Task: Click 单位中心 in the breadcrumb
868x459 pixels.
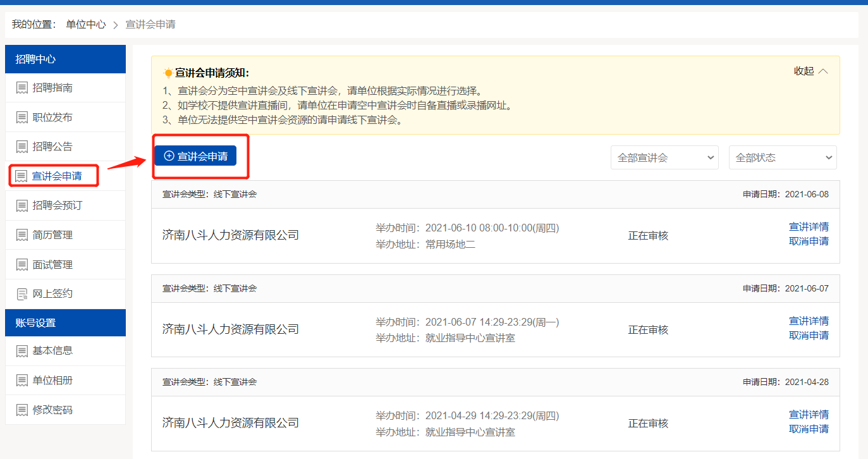Action: [86, 25]
